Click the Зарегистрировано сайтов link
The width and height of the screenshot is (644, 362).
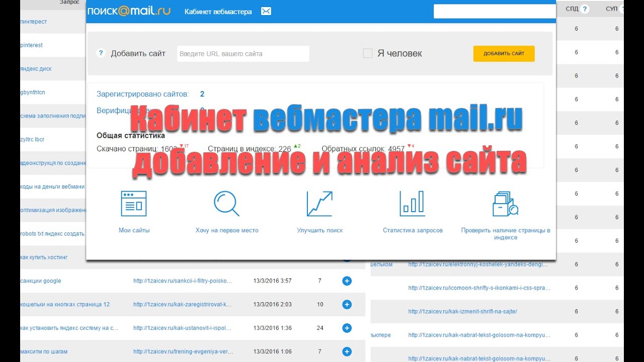[x=142, y=94]
